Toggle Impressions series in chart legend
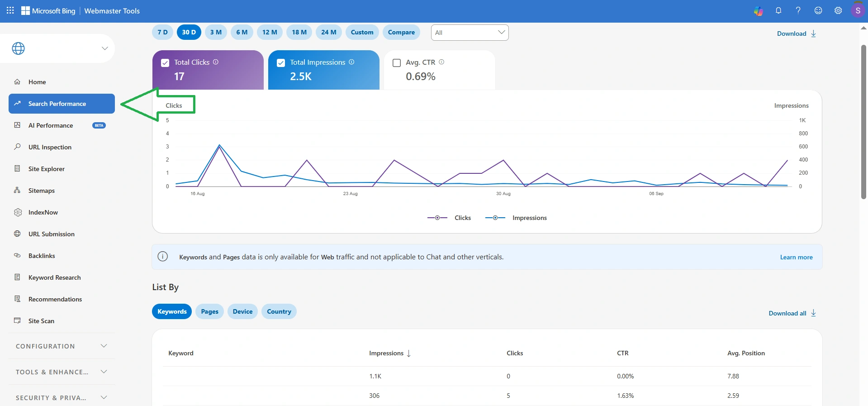Screen dimensions: 868x406 click(x=516, y=218)
